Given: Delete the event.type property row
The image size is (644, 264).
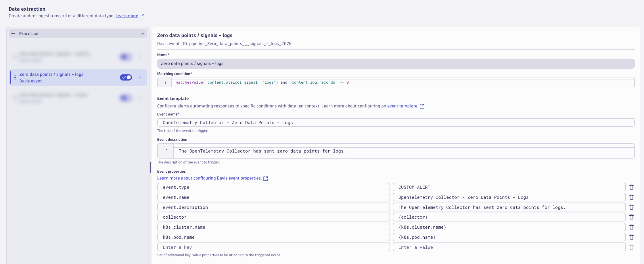Looking at the screenshot, I should tap(632, 187).
